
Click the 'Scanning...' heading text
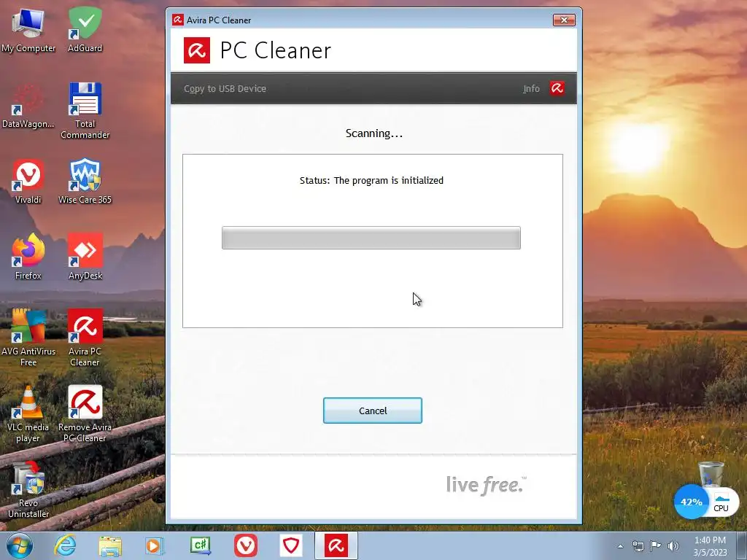374,133
